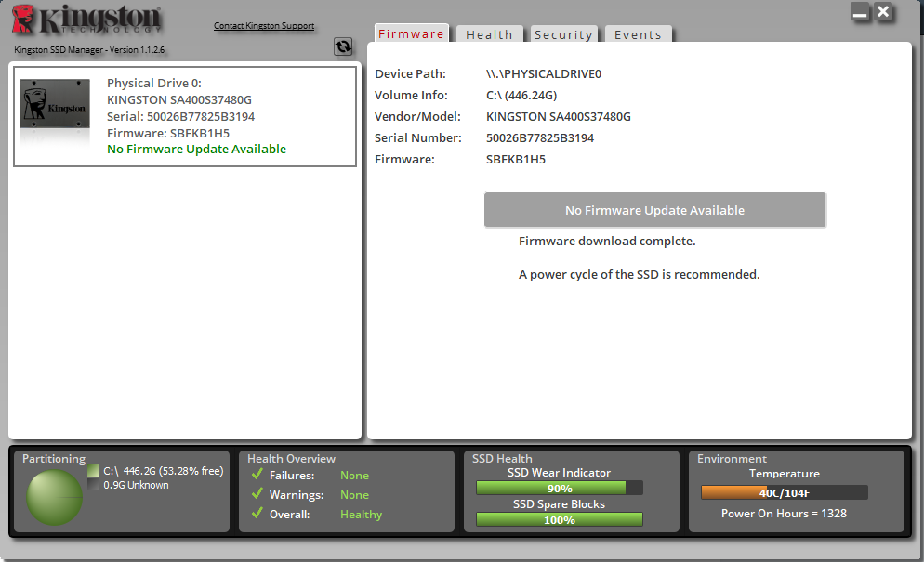924x562 pixels.
Task: Click the green C:\ partition legend swatch
Action: pos(93,471)
